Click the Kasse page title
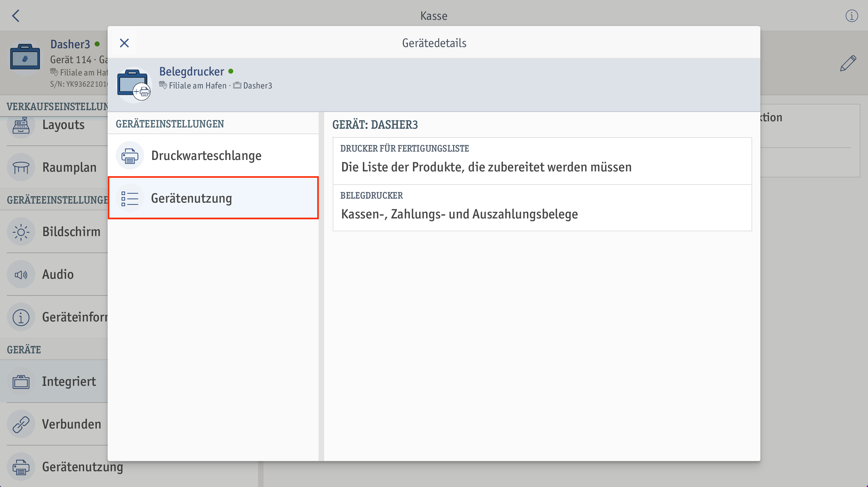 pyautogui.click(x=434, y=16)
